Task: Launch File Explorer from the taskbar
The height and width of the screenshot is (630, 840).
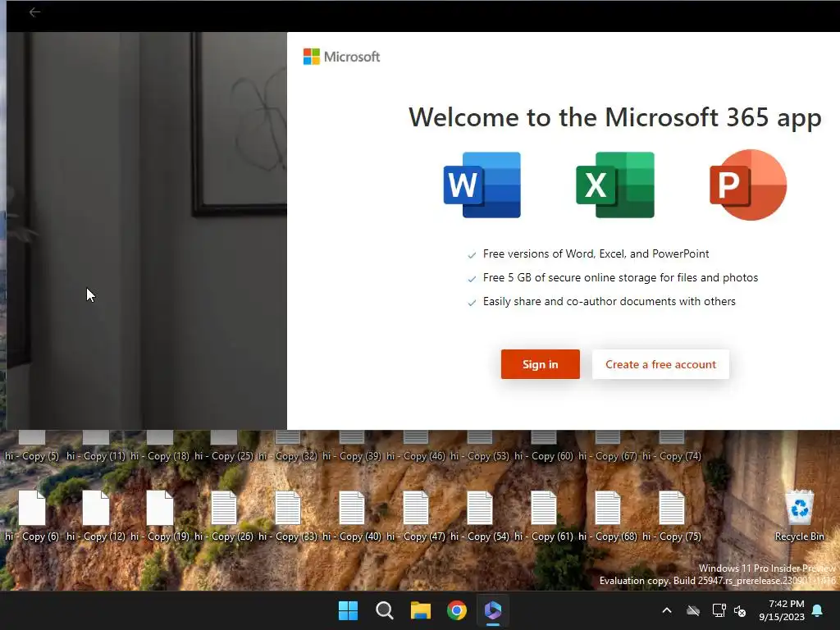Action: click(421, 610)
